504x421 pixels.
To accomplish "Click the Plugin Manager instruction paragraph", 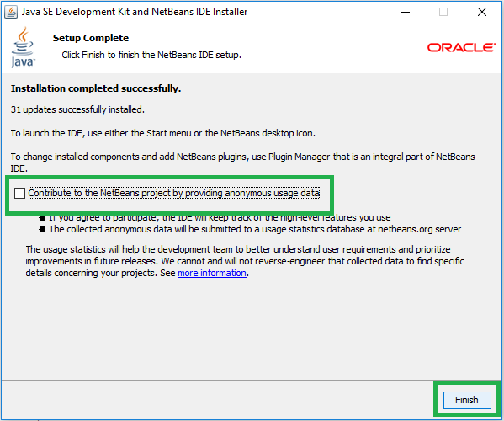I will point(242,163).
